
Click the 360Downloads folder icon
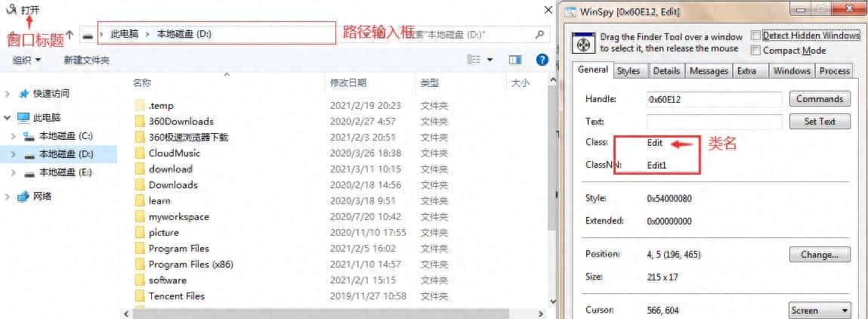pyautogui.click(x=140, y=121)
